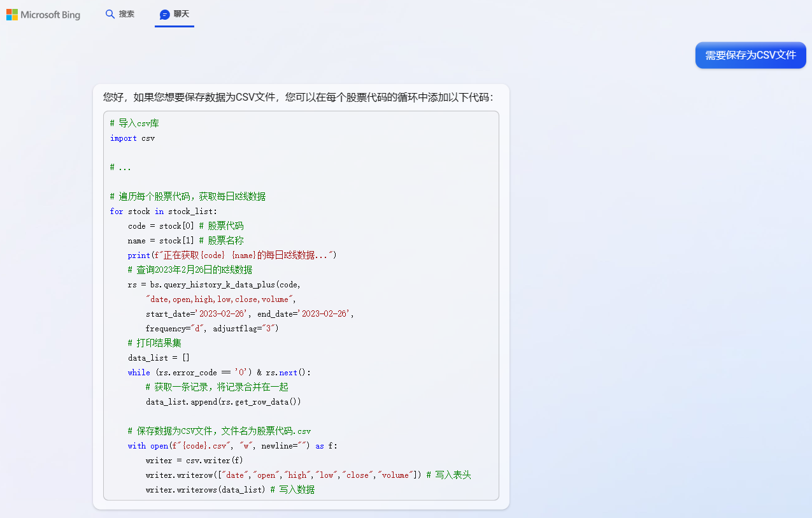
Task: Select the 搜索 magnifying glass symbol
Action: pyautogui.click(x=110, y=13)
